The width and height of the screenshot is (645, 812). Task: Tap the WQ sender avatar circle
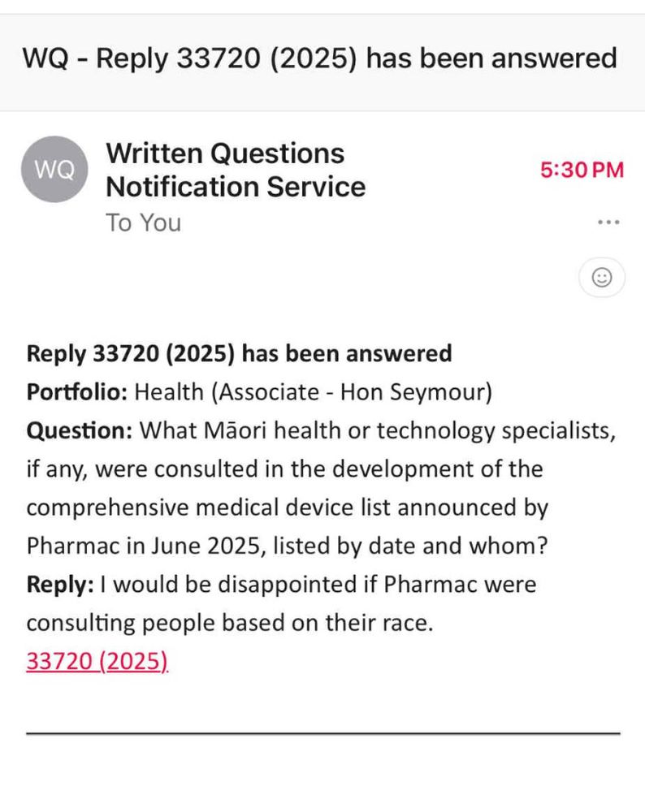point(54,170)
